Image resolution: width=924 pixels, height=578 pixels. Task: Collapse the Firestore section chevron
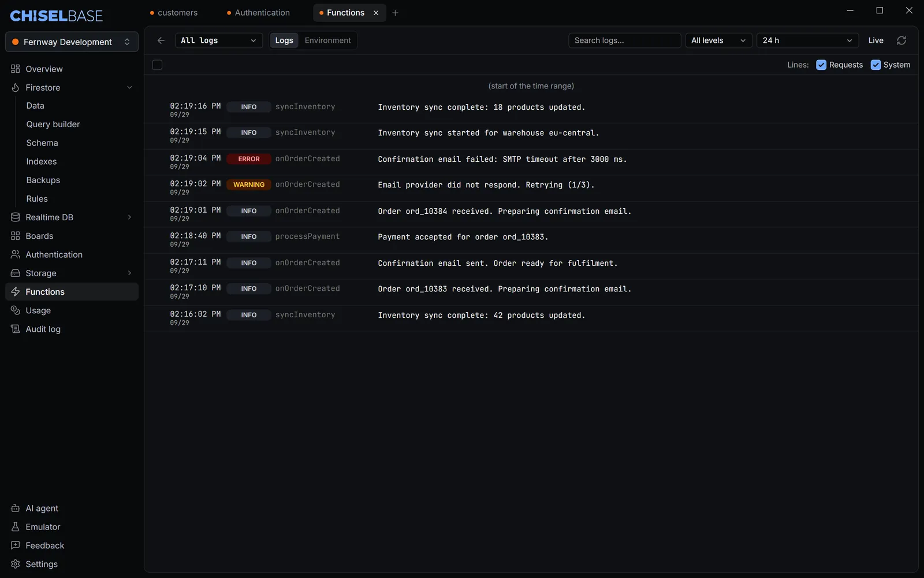[129, 87]
